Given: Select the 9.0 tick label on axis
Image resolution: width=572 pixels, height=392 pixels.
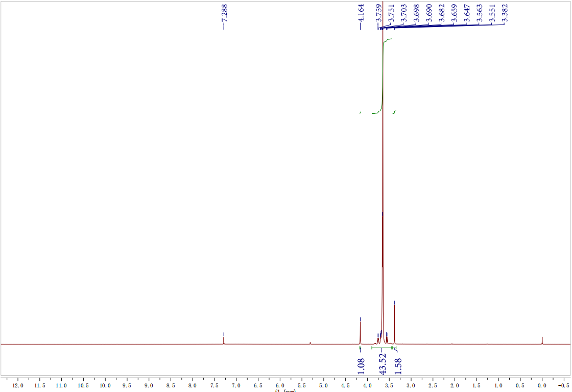Looking at the screenshot, I should tap(149, 385).
